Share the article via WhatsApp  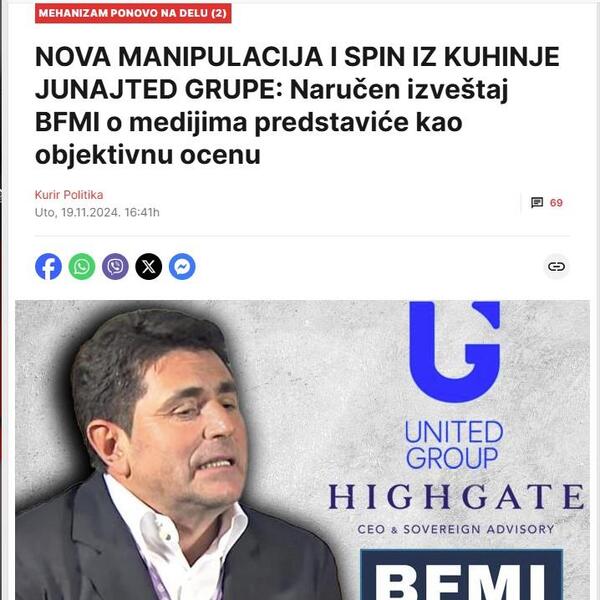coord(82,266)
